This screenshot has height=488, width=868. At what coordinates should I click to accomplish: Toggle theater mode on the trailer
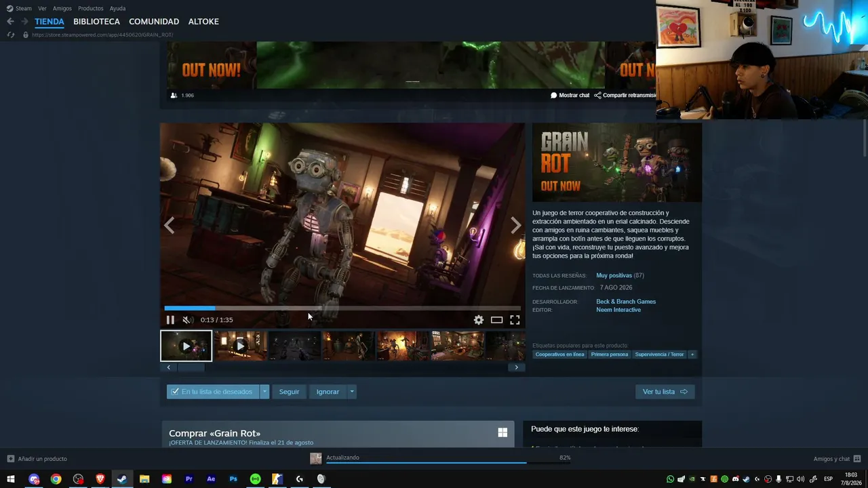tap(497, 320)
